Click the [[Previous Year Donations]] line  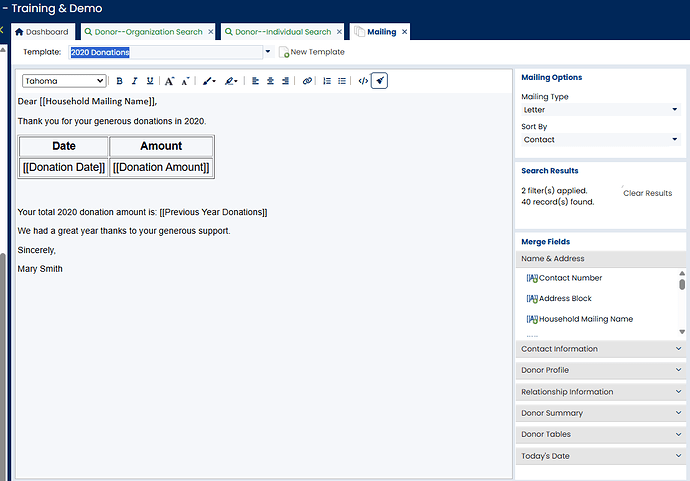click(142, 212)
